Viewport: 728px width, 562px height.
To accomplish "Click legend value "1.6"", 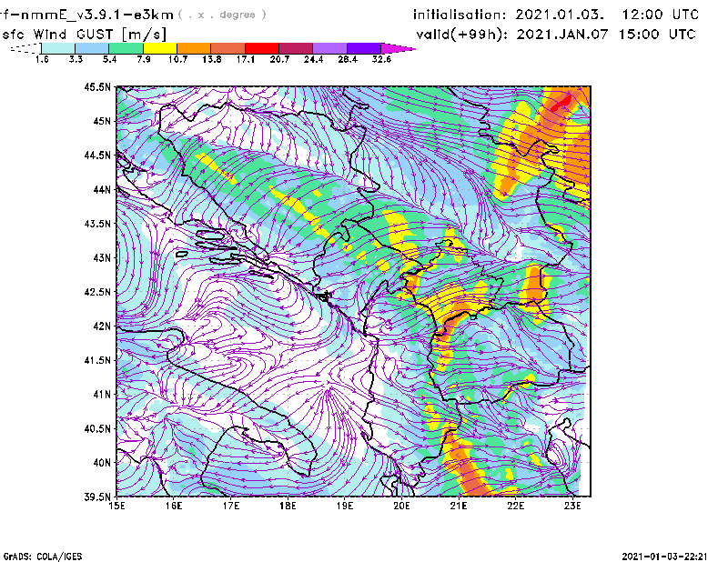I will (x=42, y=59).
